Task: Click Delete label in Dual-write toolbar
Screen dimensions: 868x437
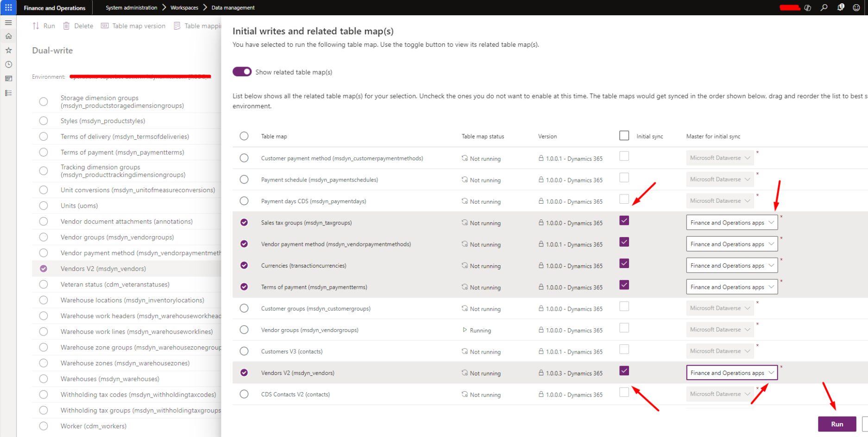Action: (x=83, y=26)
